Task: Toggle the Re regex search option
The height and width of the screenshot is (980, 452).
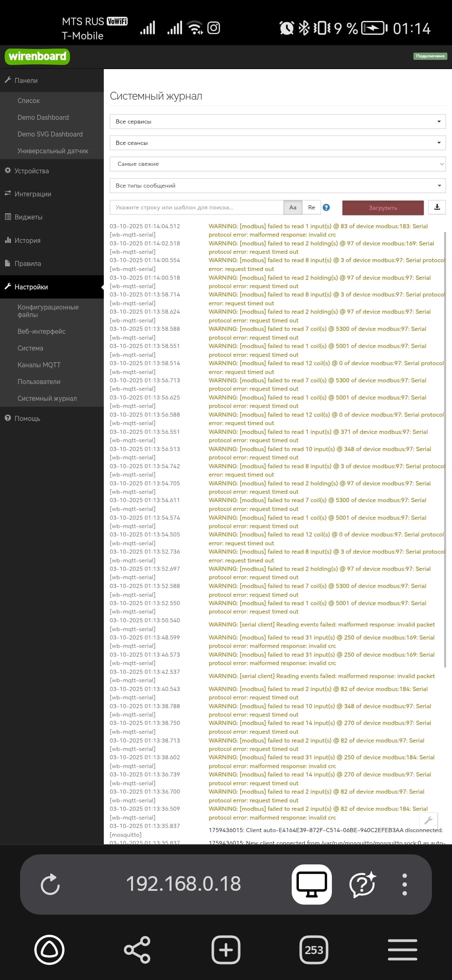Action: [x=311, y=207]
